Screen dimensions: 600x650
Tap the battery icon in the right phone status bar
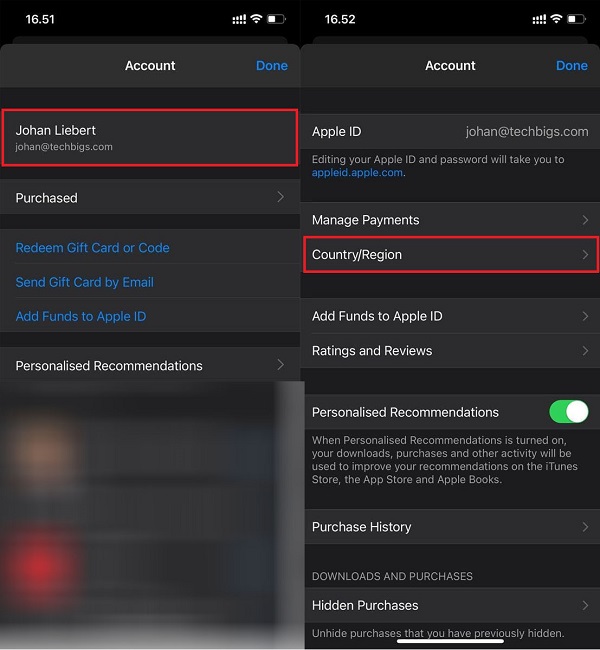pos(576,19)
